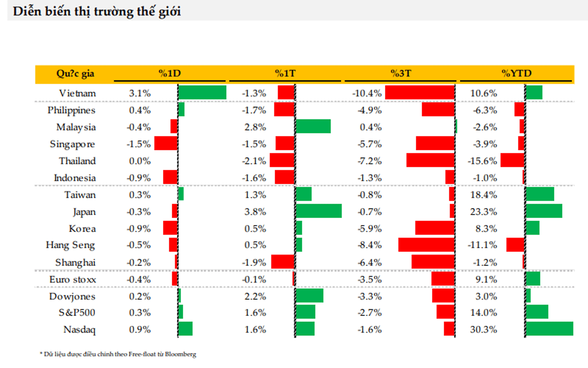Click Vietnam's red %3T bar
The height and width of the screenshot is (368, 588).
tap(420, 93)
